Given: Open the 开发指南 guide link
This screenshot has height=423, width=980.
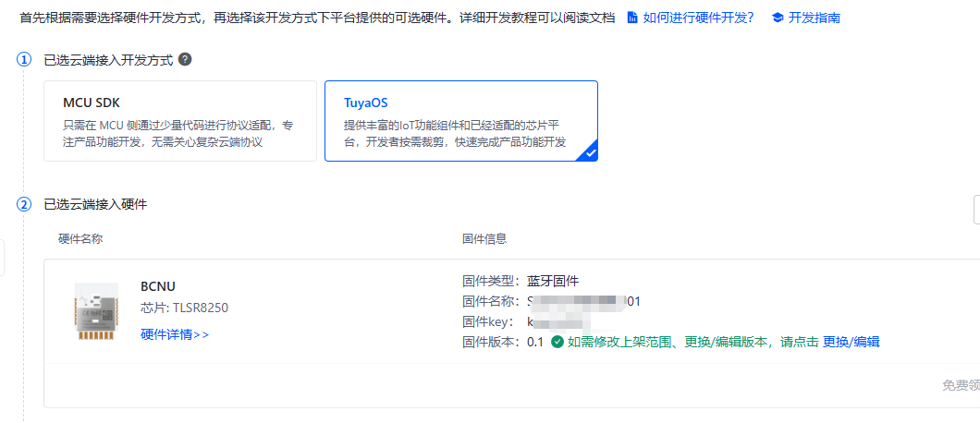Looking at the screenshot, I should [815, 18].
